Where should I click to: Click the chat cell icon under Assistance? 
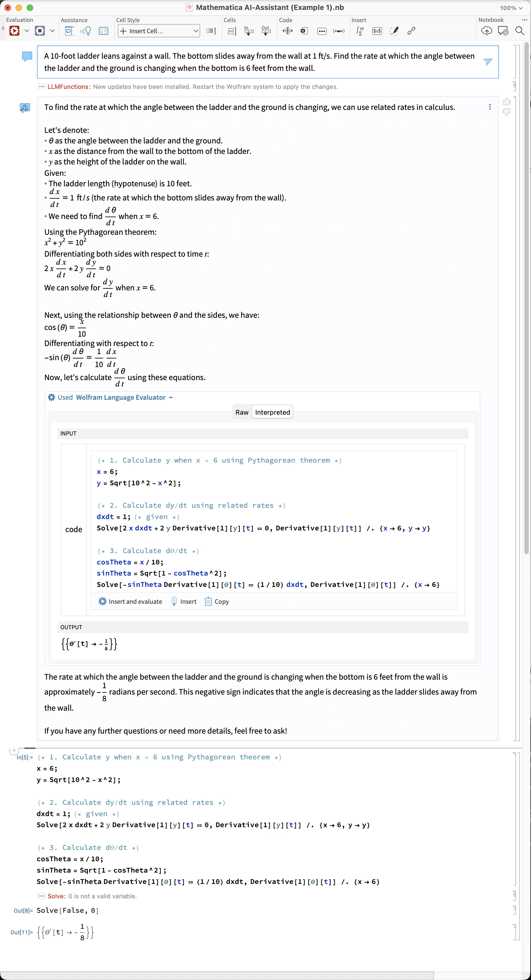69,31
